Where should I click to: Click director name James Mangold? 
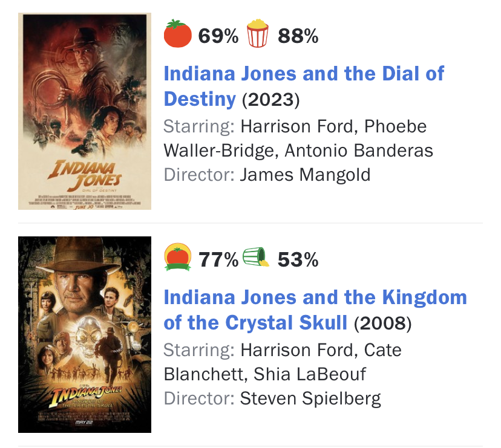tap(305, 175)
